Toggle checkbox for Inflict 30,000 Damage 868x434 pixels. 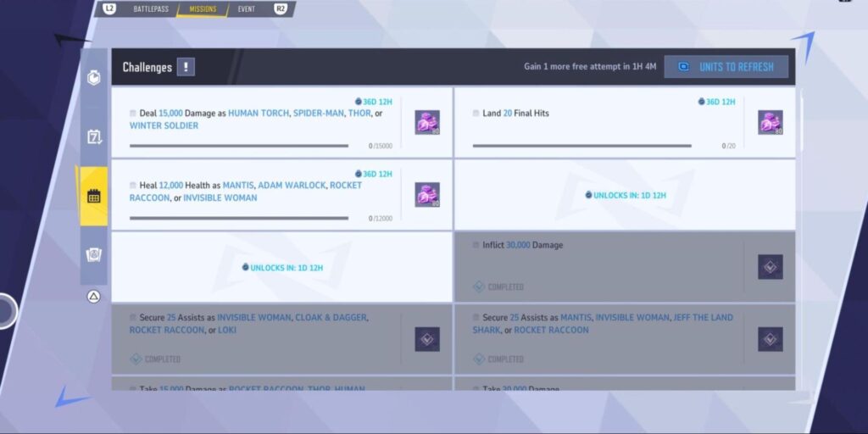click(x=476, y=245)
